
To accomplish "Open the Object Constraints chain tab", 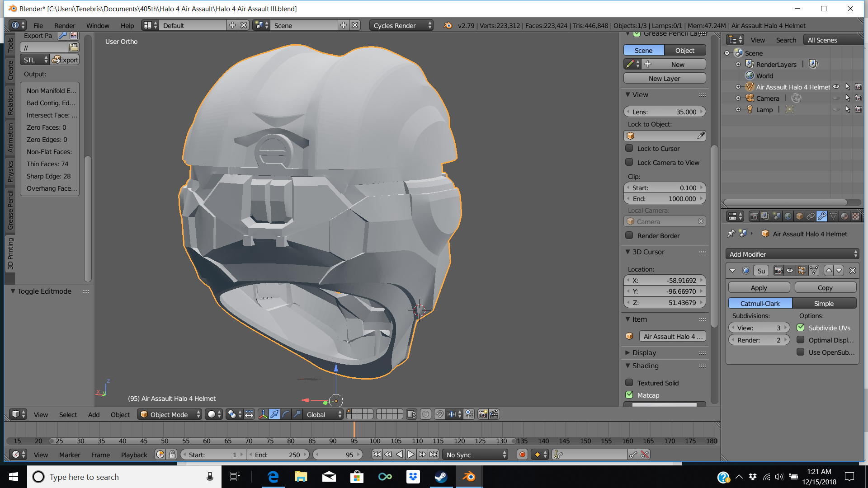I will pyautogui.click(x=811, y=216).
